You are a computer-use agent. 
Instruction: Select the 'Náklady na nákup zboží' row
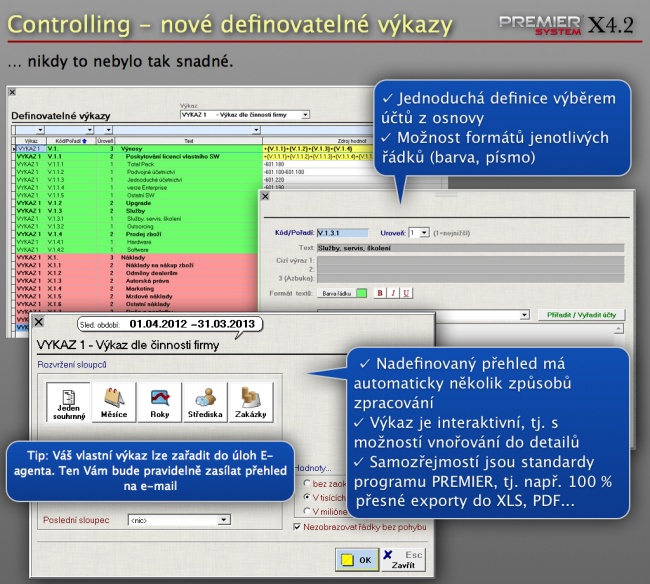(x=139, y=265)
